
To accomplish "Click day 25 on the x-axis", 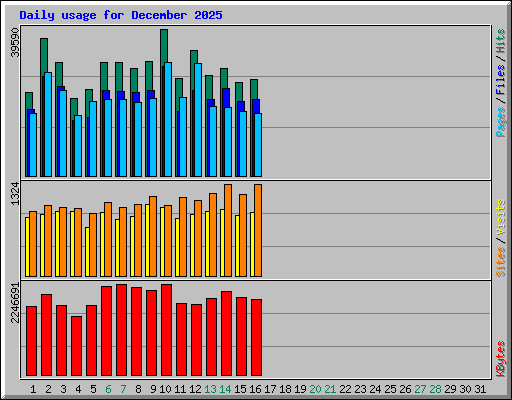I will click(x=390, y=389).
